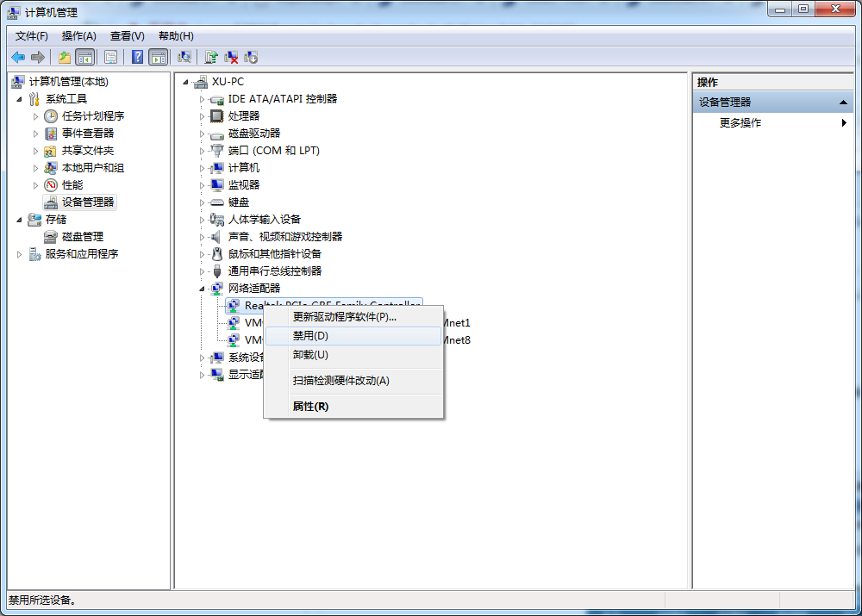This screenshot has width=862, height=616.
Task: Click the 鼠标和其他指针设备 mouse icon
Action: tap(217, 254)
